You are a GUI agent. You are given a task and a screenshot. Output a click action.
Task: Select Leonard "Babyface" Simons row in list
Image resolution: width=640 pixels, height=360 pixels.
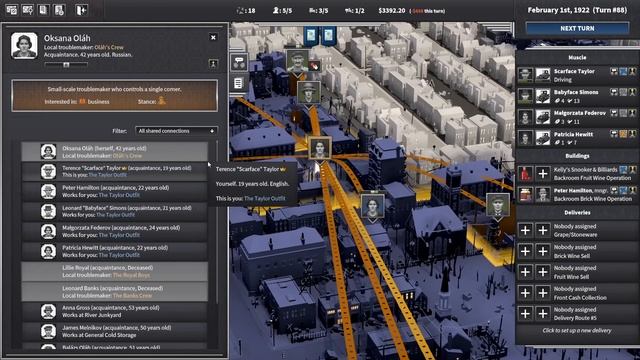point(115,211)
